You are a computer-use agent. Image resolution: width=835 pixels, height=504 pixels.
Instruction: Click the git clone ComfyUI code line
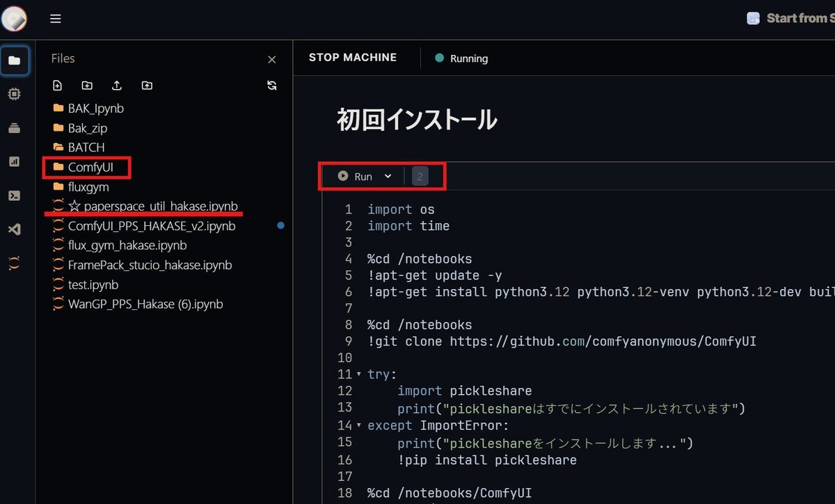click(562, 341)
